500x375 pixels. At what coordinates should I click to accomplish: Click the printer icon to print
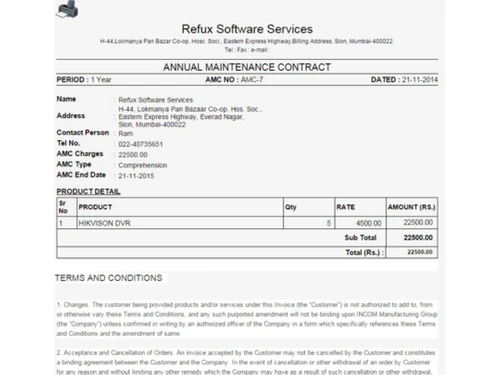click(67, 9)
